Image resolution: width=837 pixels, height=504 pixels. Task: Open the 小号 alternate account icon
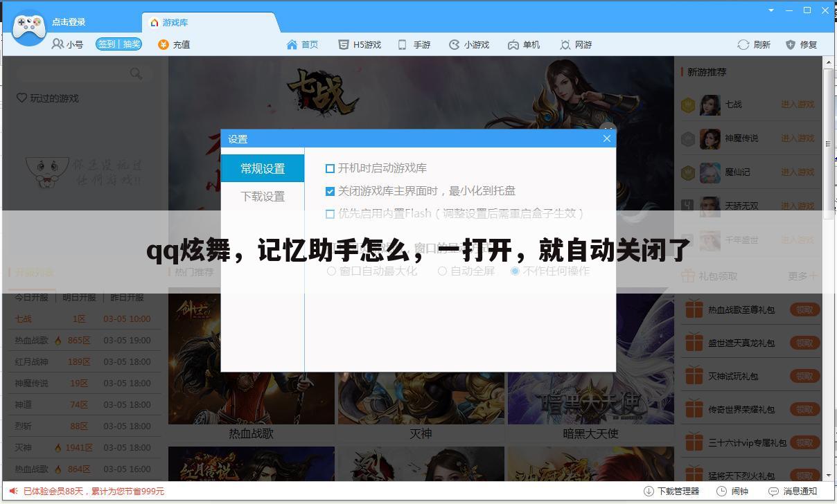pos(58,44)
